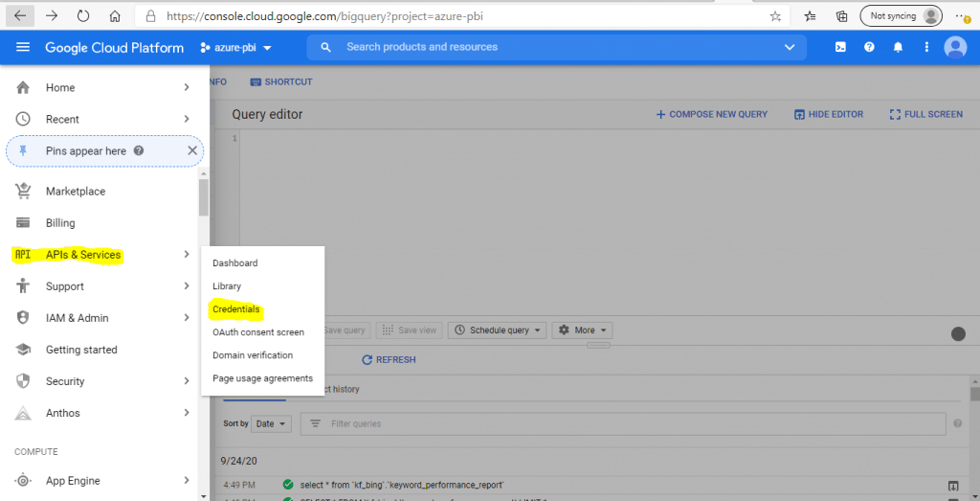The image size is (980, 501).
Task: Open vertical dots settings menu
Action: pos(926,48)
